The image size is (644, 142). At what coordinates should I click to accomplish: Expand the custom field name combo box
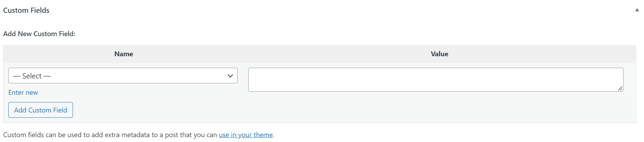(123, 76)
